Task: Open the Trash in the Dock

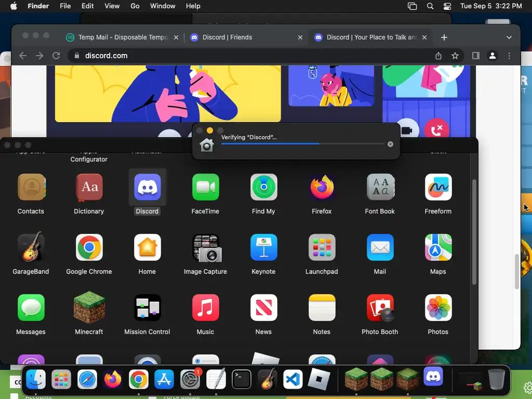Action: [x=496, y=379]
